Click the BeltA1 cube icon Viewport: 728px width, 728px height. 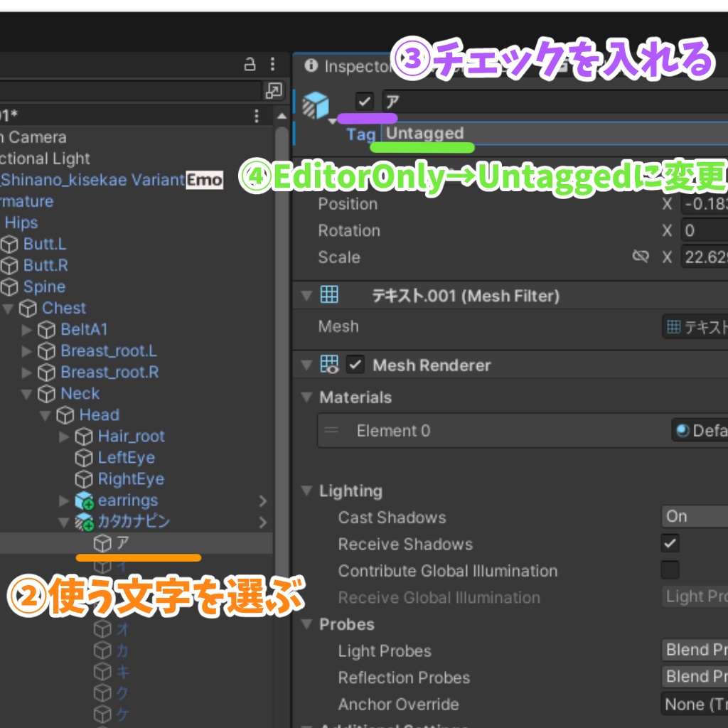46,330
